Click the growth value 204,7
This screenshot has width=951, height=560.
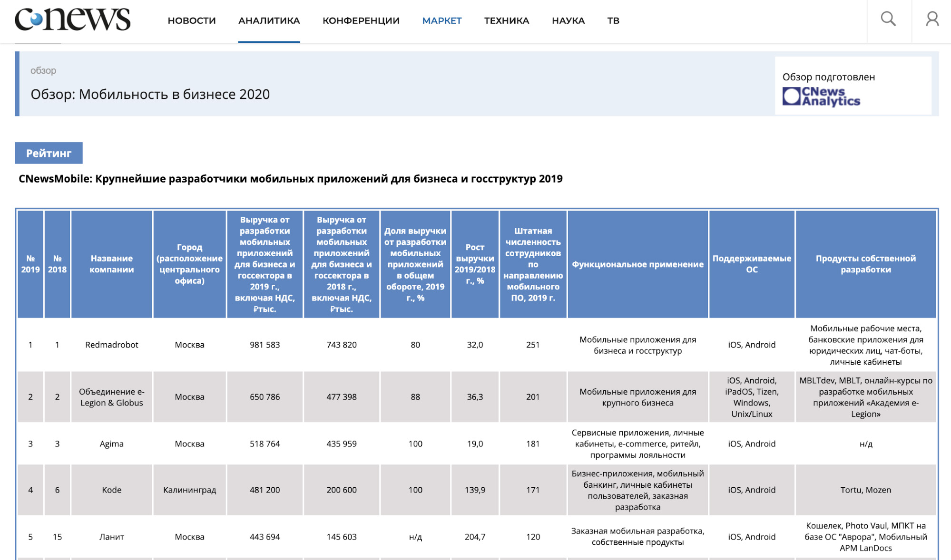coord(475,537)
